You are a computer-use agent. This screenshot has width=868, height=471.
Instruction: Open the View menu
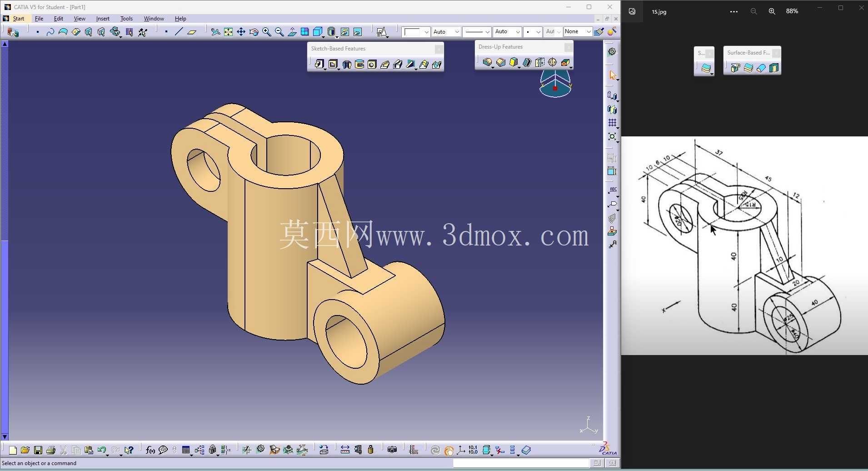coord(80,19)
